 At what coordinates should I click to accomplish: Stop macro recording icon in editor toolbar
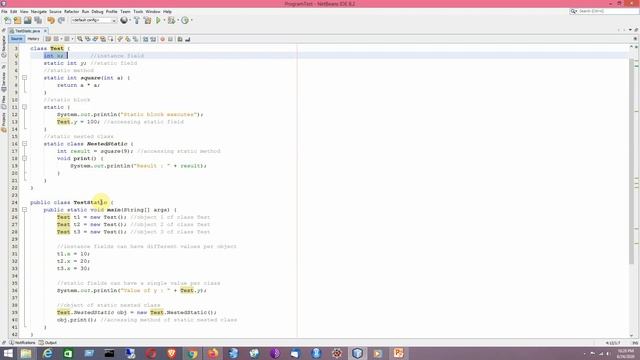tap(170, 39)
